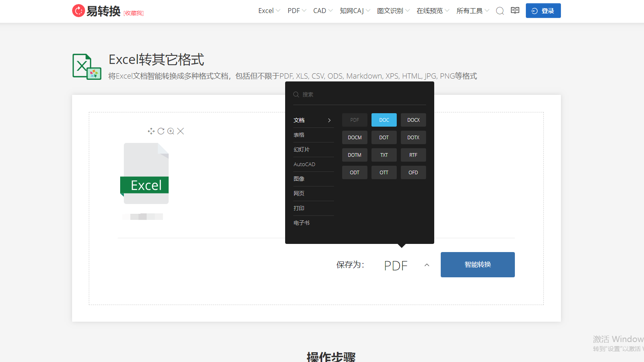Open the search magnifier in navbar
This screenshot has width=644, height=362.
[500, 11]
